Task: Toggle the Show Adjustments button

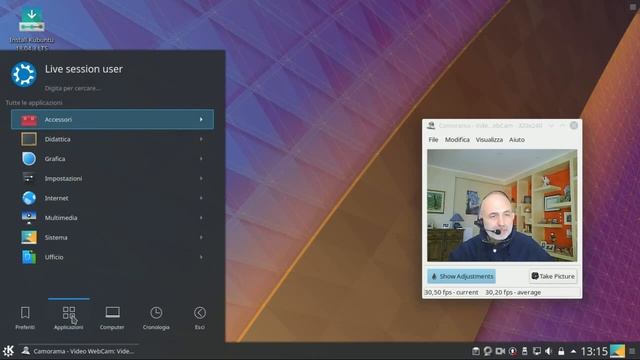Action: pos(462,276)
